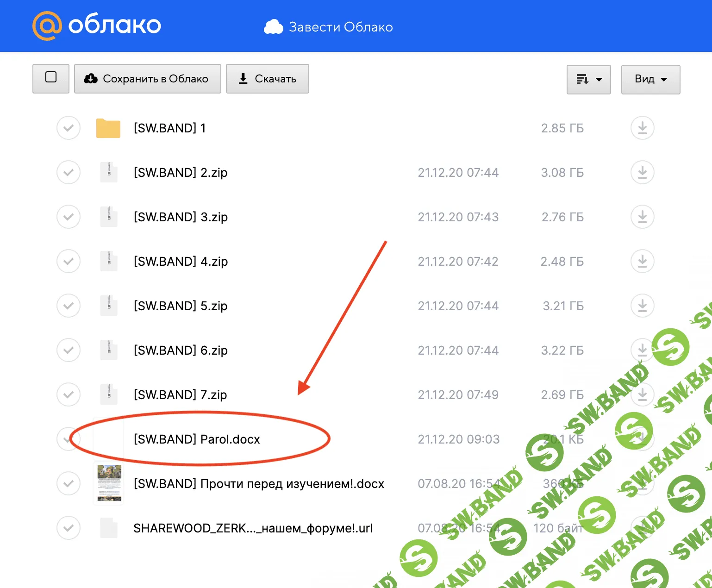Select the [SW.BAND] 7.zip row checkmark
The height and width of the screenshot is (588, 712).
(x=69, y=395)
